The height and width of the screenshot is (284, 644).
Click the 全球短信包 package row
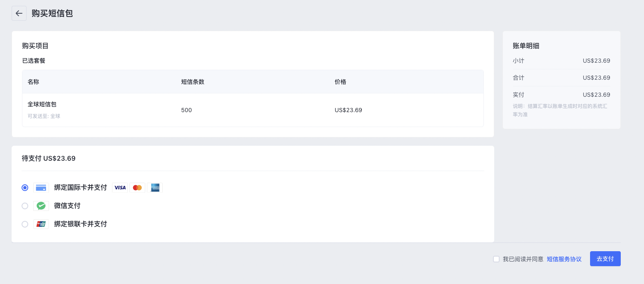click(x=252, y=110)
